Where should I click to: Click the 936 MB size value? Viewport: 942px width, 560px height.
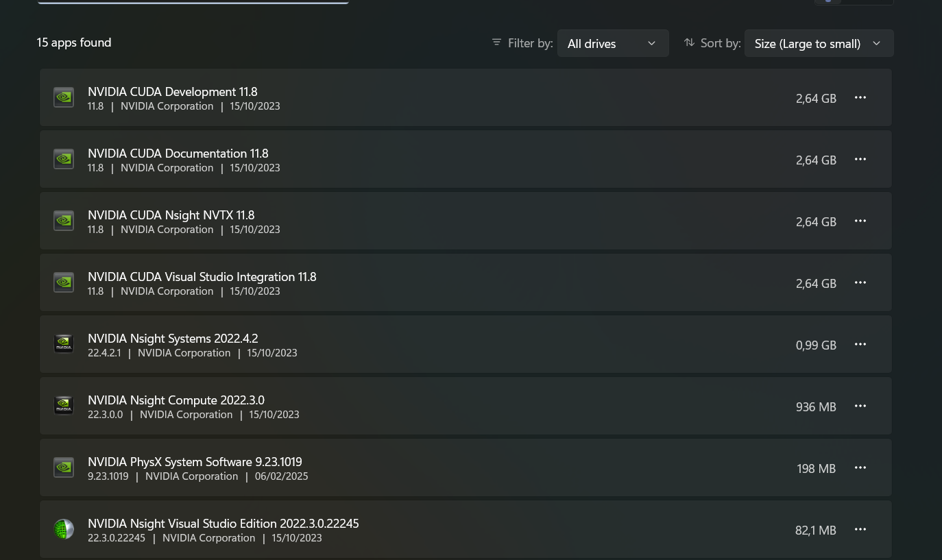tap(816, 407)
